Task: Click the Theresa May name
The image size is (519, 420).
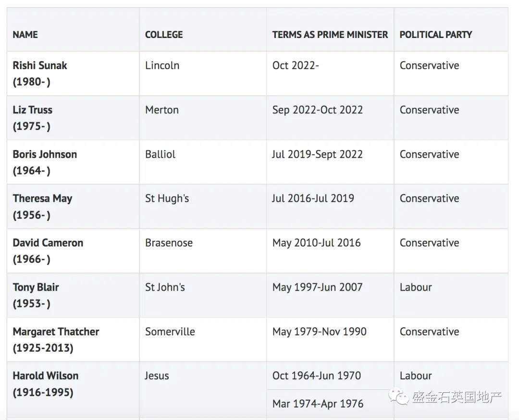Action: (x=42, y=198)
